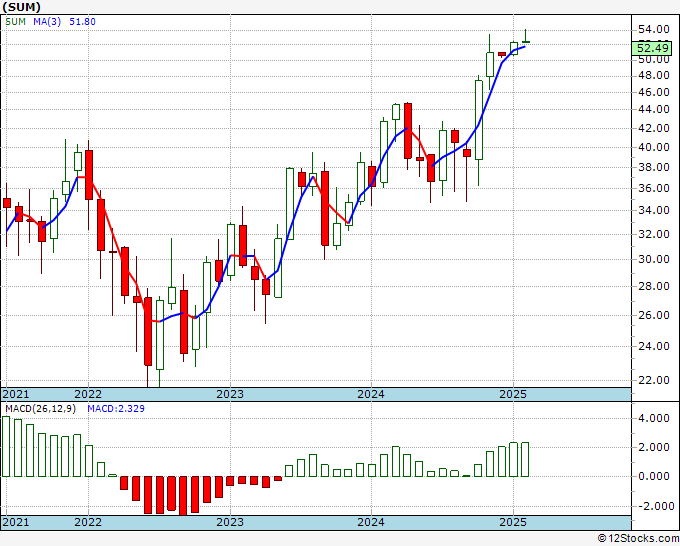Click the latest candlestick near 52.49

point(526,41)
